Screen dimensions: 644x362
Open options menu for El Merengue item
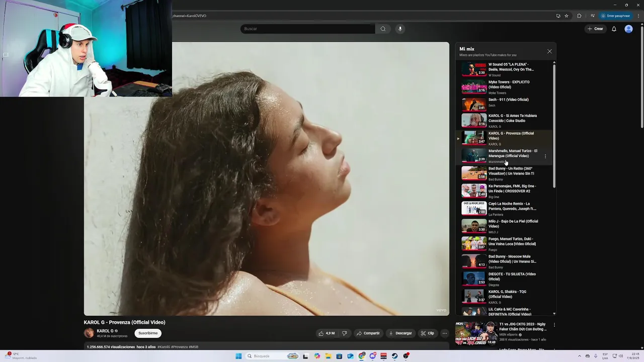(545, 156)
